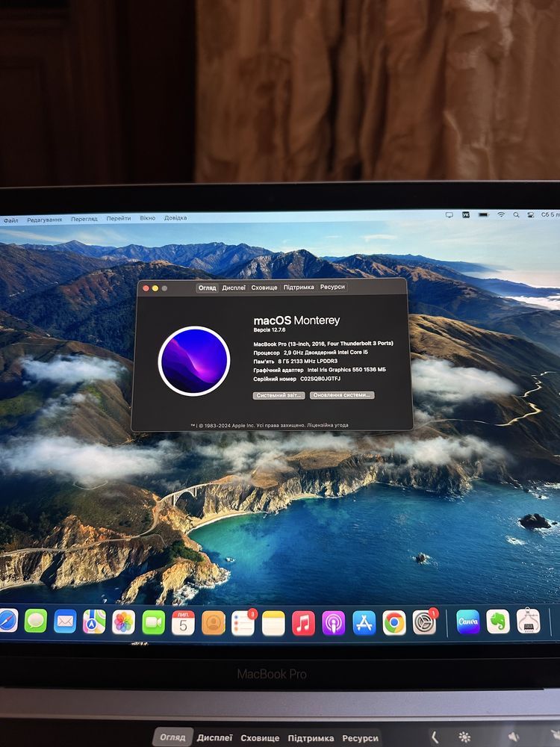Click the 8 ГБ 2133 MHz LPDDR3 memory line
This screenshot has width=560, height=747.
pos(295,361)
